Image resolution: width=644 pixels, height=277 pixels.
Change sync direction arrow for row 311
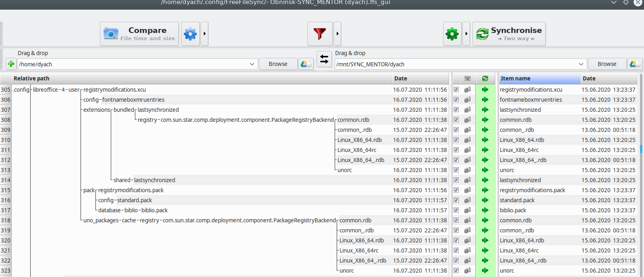point(485,150)
